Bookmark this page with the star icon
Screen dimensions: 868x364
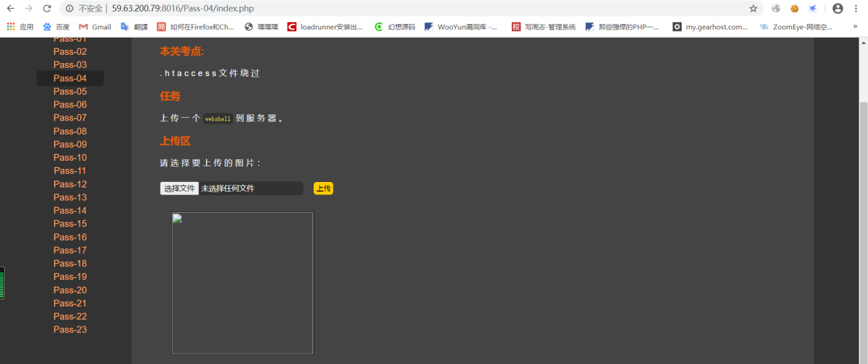point(754,9)
